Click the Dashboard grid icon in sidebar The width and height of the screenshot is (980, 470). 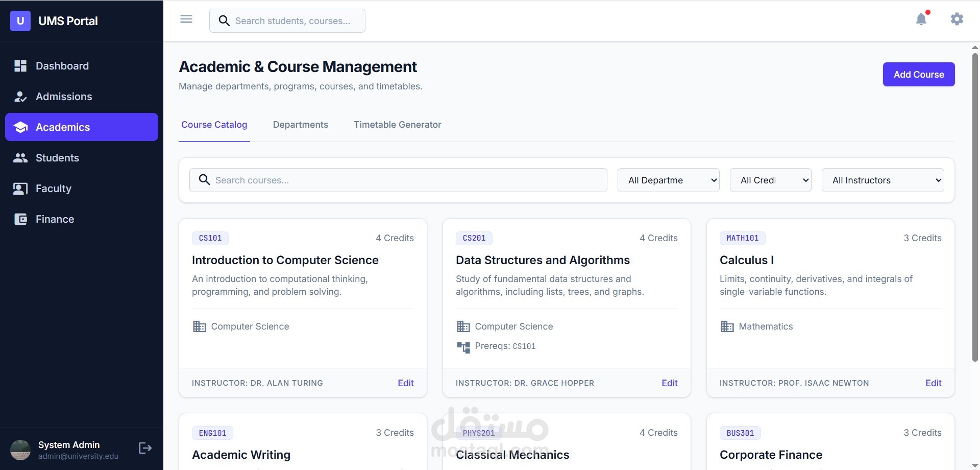(x=20, y=66)
